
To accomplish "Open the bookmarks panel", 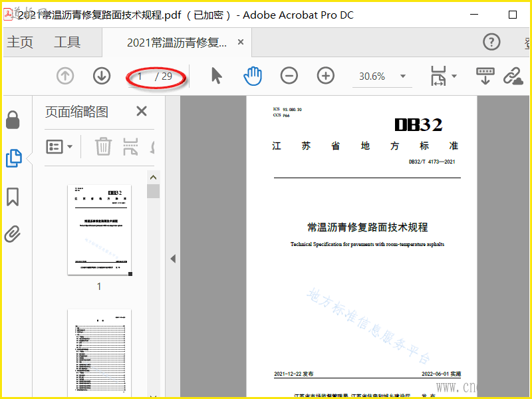I will coord(13,197).
